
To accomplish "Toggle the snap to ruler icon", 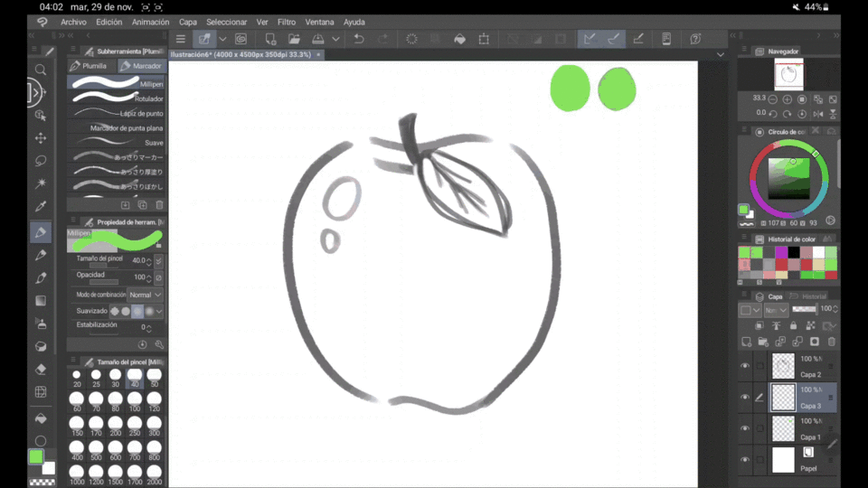I will click(590, 39).
